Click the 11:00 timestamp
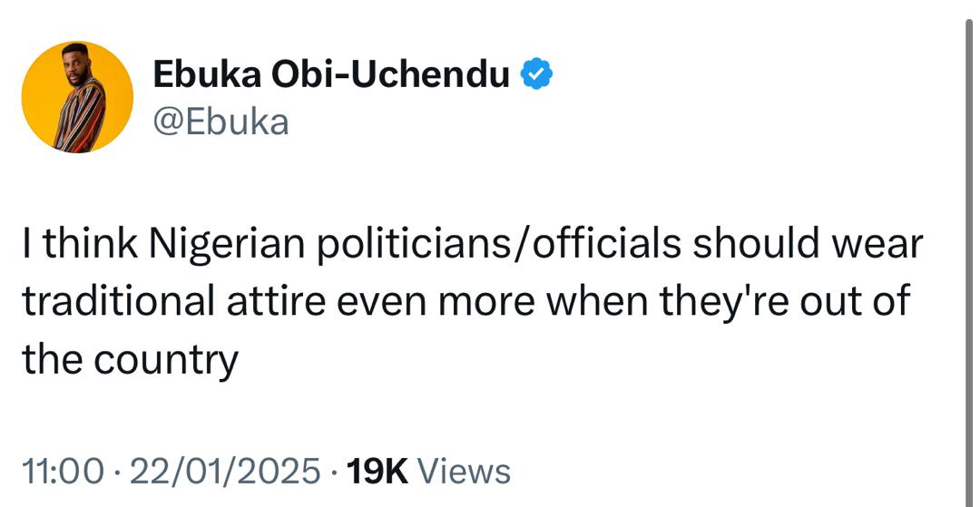The image size is (980, 507). [54, 471]
